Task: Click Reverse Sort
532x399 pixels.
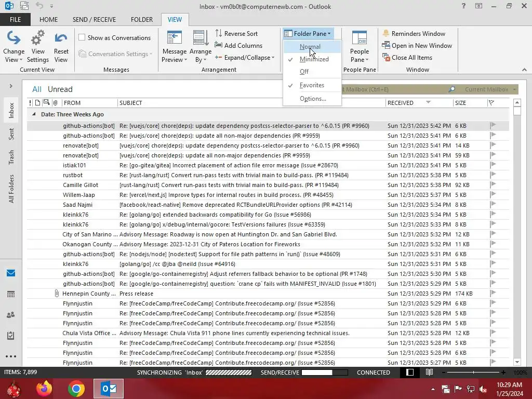Action: click(x=236, y=34)
